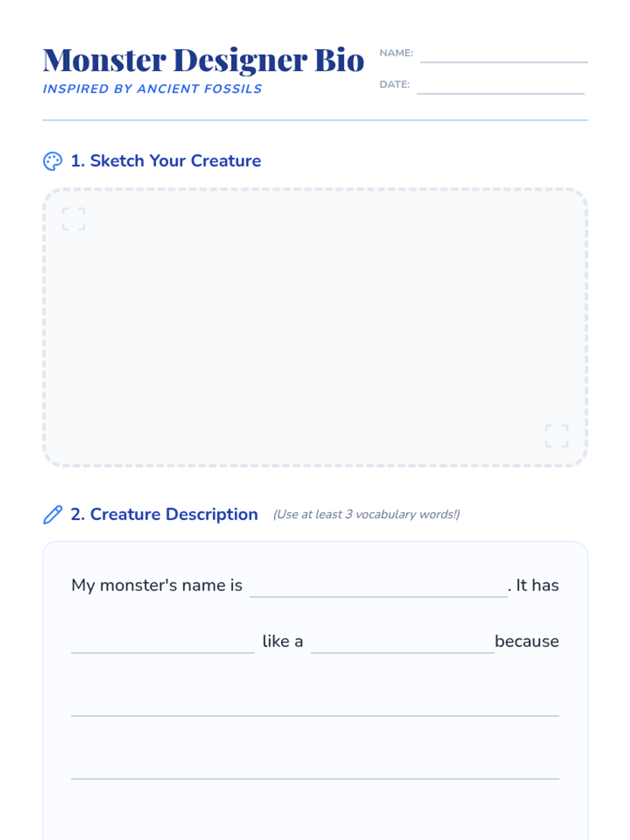Click the center of the sketch area
630x840 pixels.
(315, 328)
